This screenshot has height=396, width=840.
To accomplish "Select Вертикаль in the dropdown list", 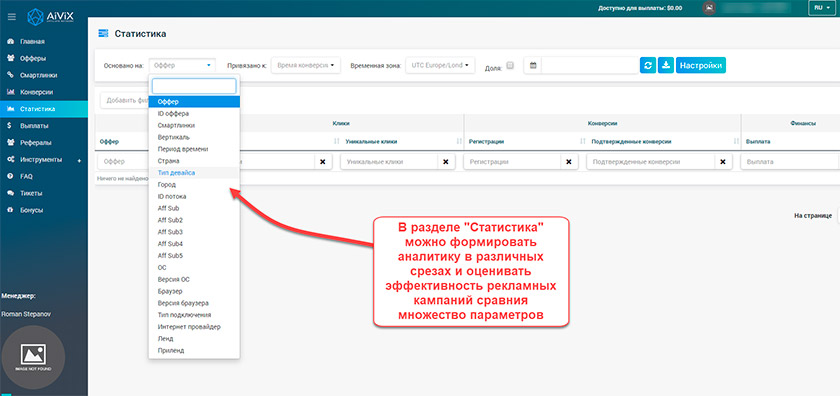I will (x=194, y=137).
